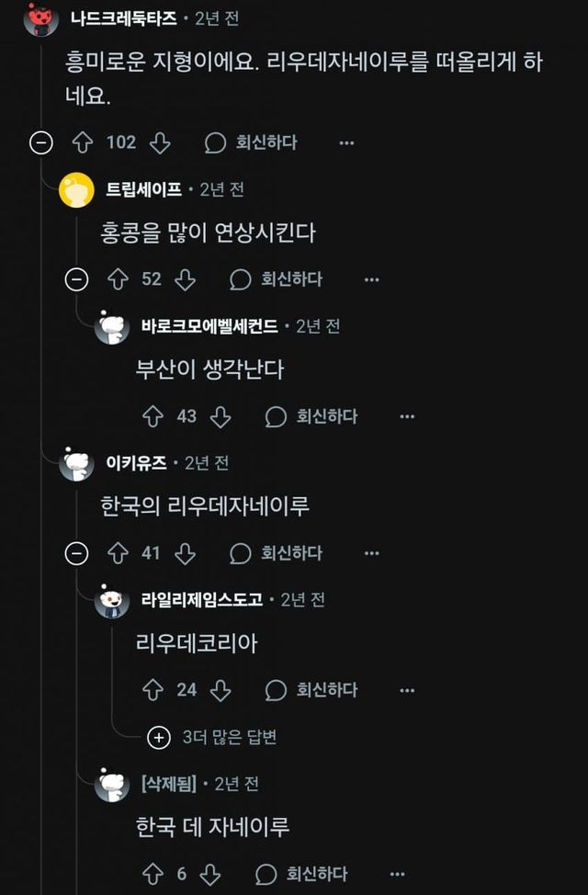Collapse the 이키유즈 comment thread
The width and height of the screenshot is (588, 895).
tap(77, 553)
